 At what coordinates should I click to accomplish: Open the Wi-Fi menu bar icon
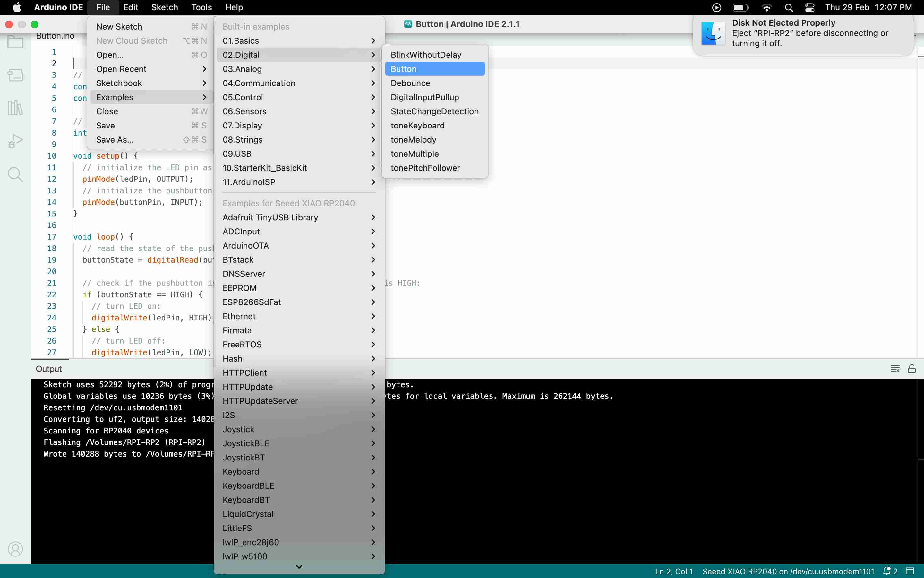click(x=767, y=7)
